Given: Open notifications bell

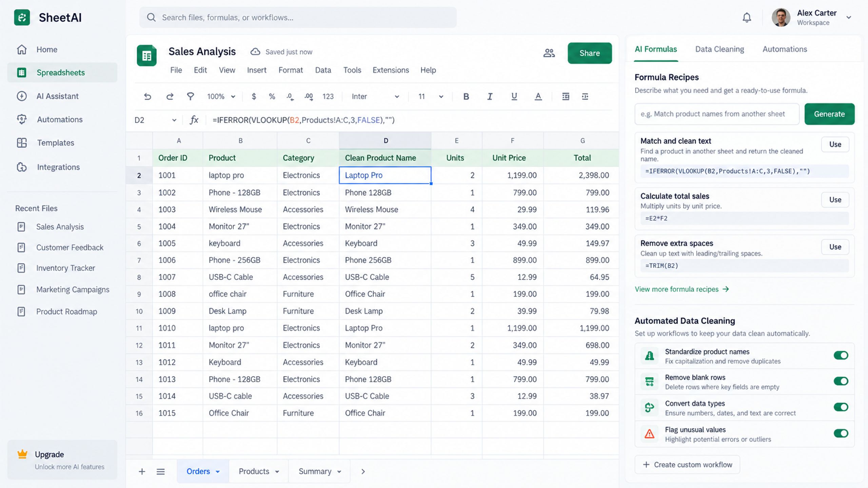Looking at the screenshot, I should 747,18.
